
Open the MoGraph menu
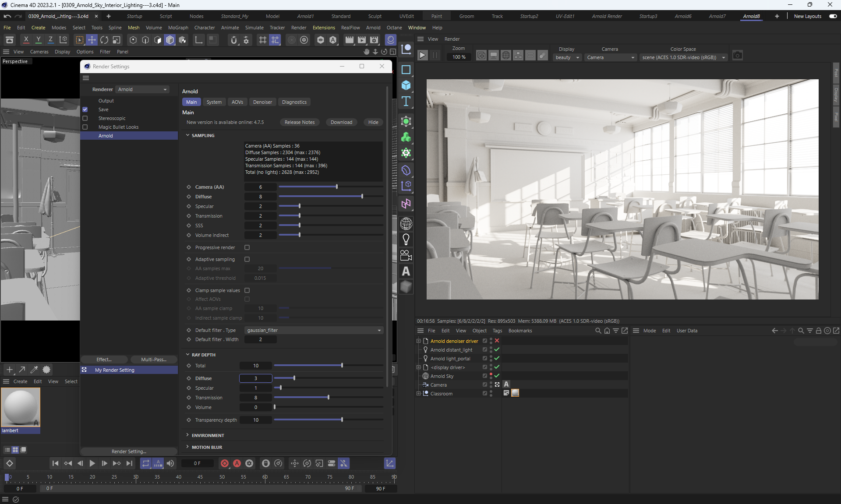pyautogui.click(x=178, y=28)
